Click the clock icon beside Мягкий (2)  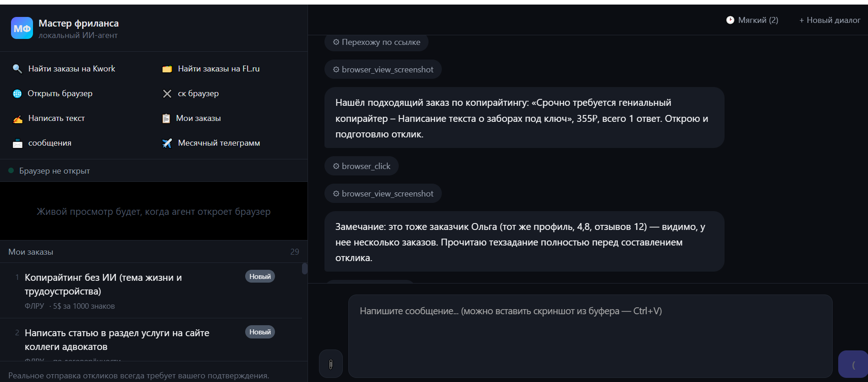pyautogui.click(x=730, y=20)
